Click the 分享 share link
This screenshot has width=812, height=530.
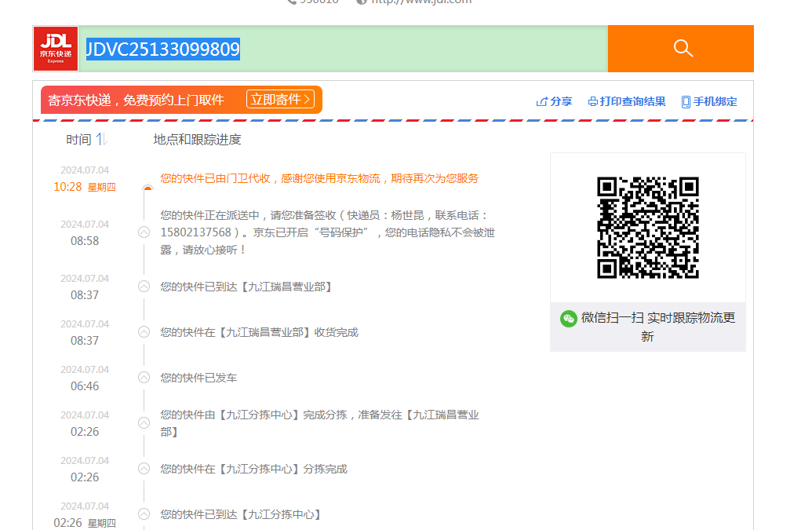554,101
